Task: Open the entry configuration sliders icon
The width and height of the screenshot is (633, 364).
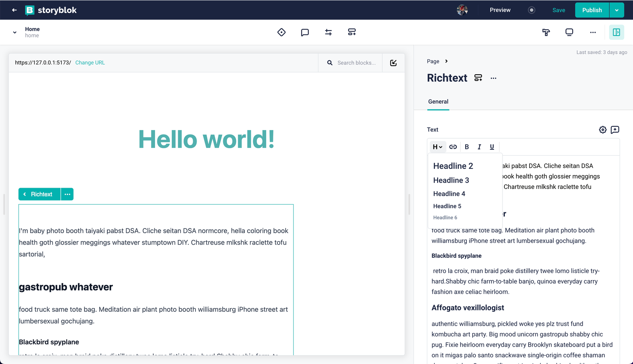Action: pyautogui.click(x=328, y=32)
